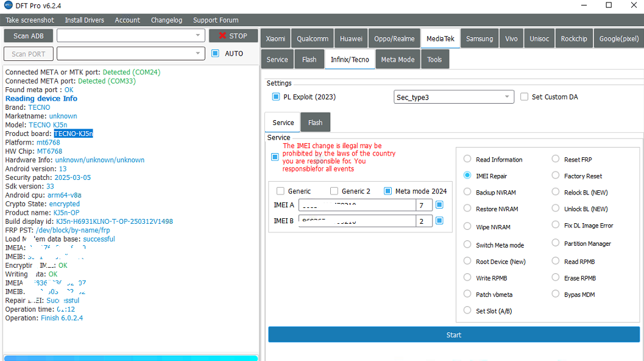Switch to the Rockchip tab
The width and height of the screenshot is (644, 361).
(x=574, y=38)
